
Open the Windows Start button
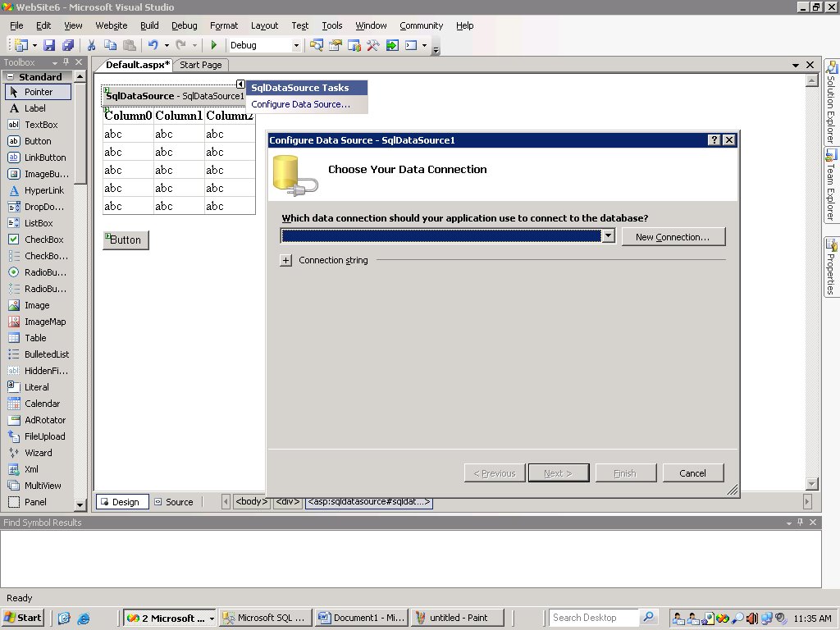22,618
